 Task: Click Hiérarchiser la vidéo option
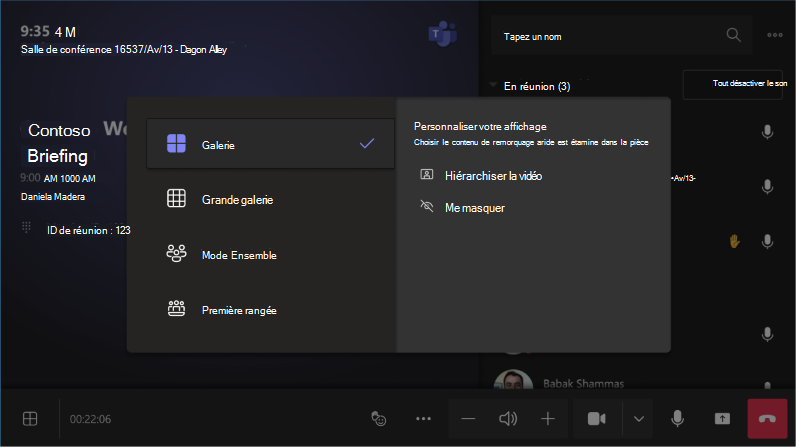[x=481, y=176]
